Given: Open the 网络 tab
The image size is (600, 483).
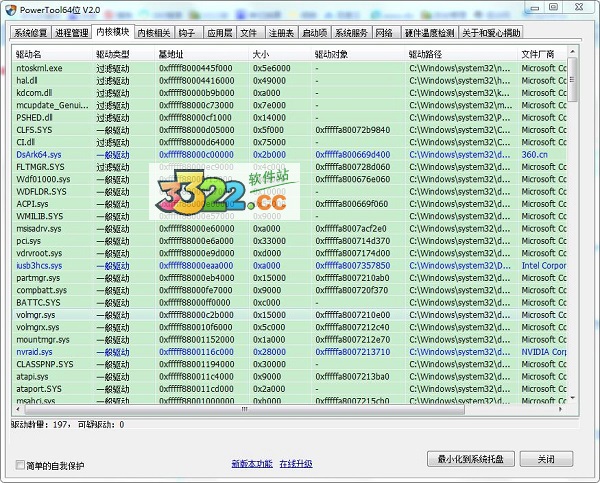Looking at the screenshot, I should coord(384,33).
